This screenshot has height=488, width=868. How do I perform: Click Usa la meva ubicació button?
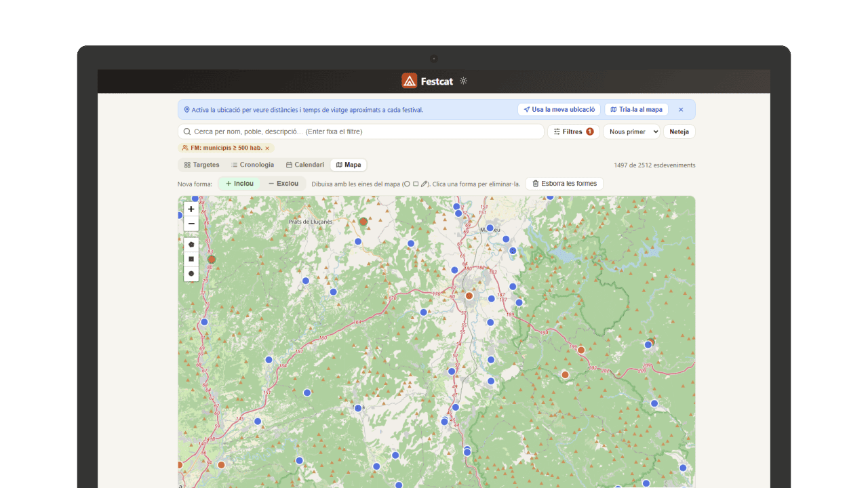point(559,109)
